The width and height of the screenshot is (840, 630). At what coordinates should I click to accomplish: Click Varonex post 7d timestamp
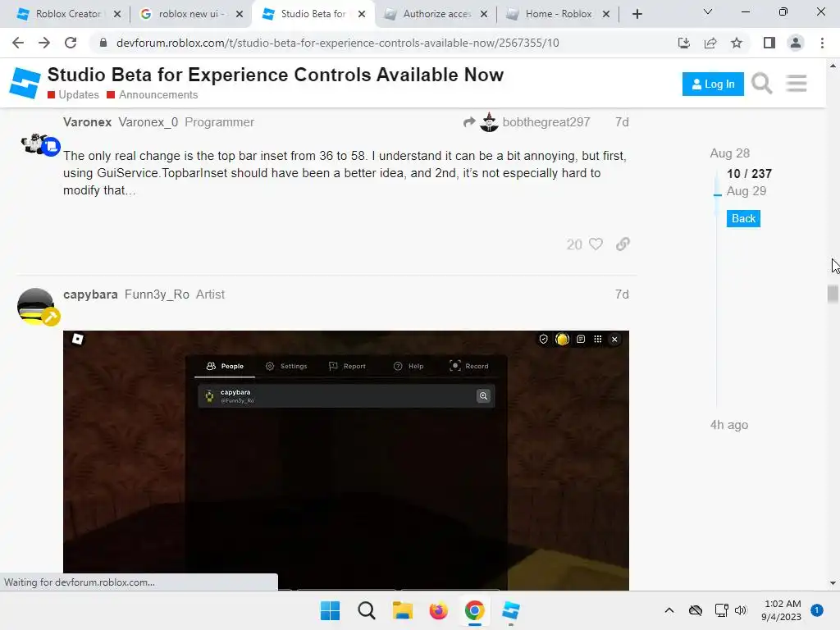point(622,122)
